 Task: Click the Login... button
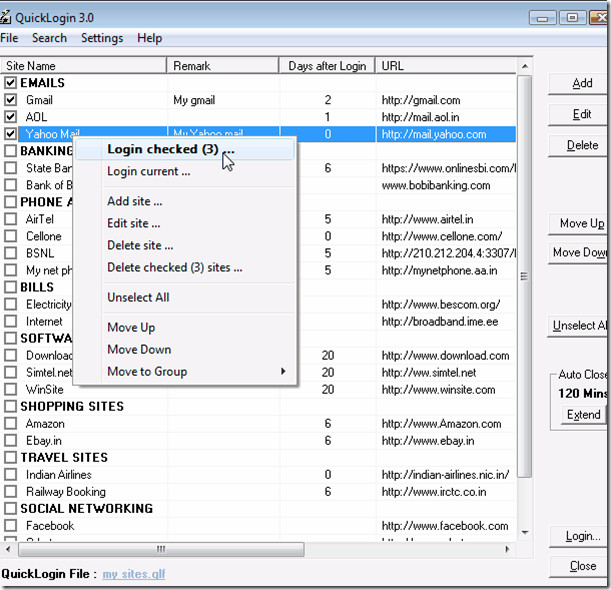581,537
